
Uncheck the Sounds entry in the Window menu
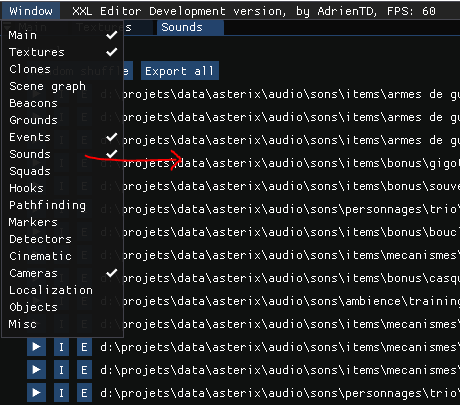[63, 154]
